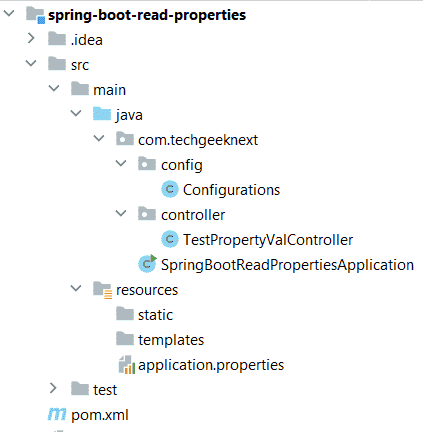The image size is (423, 432).
Task: Click the Maven pom.xml icon
Action: [x=57, y=414]
